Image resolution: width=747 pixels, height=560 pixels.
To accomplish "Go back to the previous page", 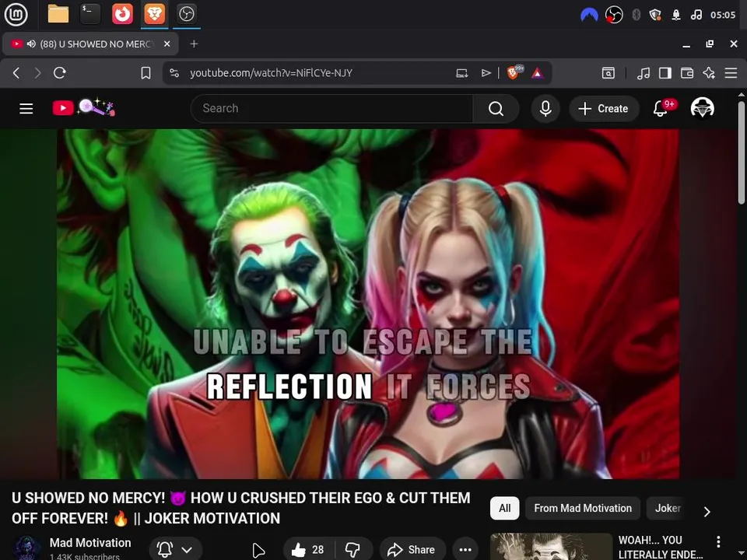I will coord(16,73).
